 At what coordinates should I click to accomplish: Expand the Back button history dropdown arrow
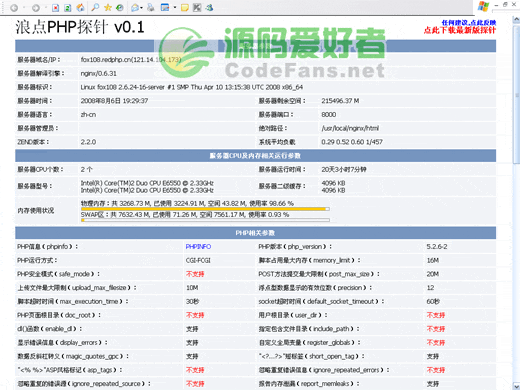[24, 8]
